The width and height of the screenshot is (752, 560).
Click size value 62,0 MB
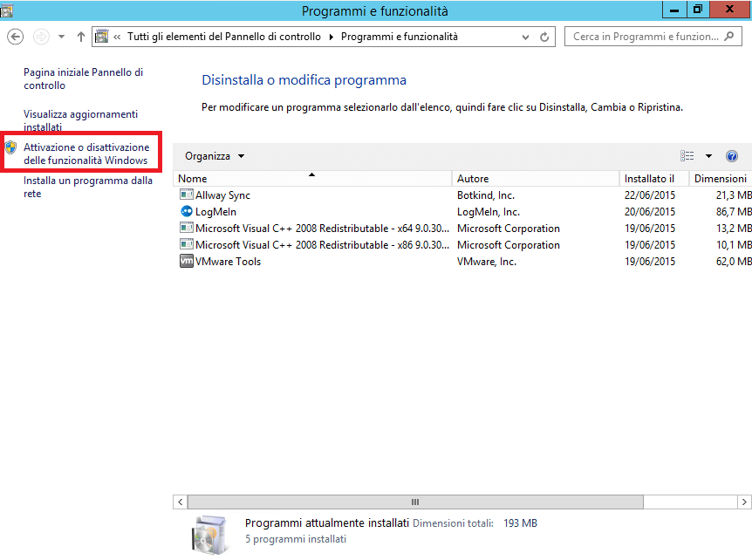tap(734, 262)
